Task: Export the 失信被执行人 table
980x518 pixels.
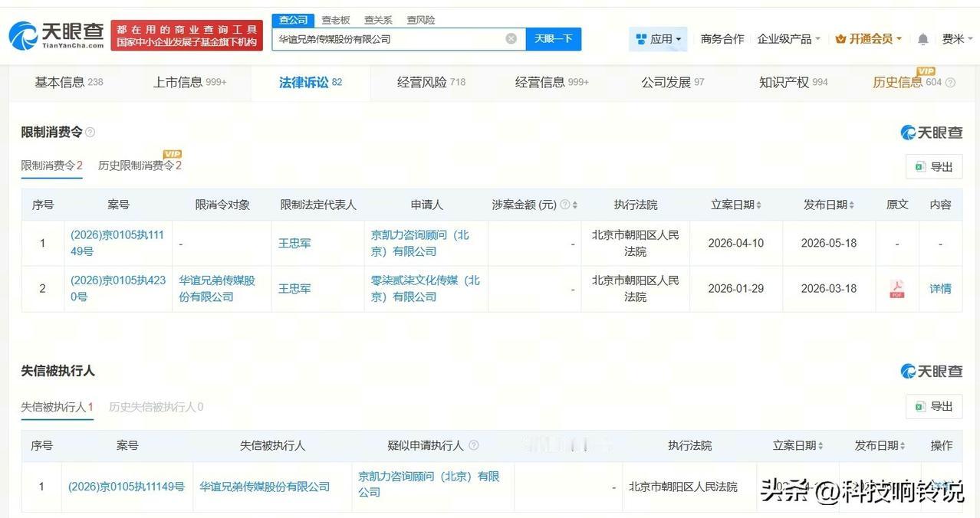Action: (934, 406)
